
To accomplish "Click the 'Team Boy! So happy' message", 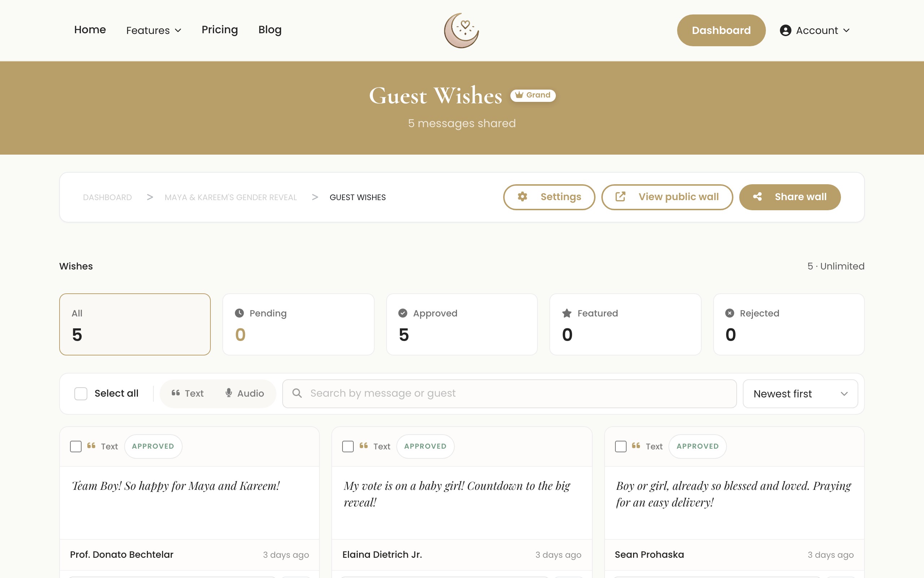I will [x=176, y=486].
